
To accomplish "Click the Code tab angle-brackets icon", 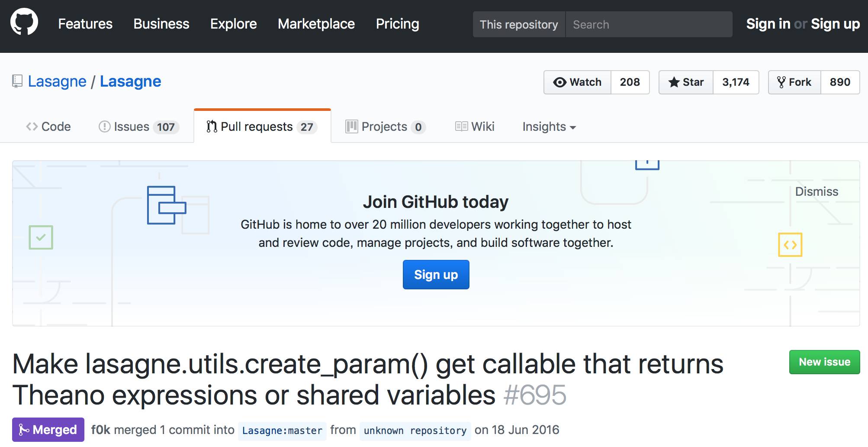I will pos(32,126).
